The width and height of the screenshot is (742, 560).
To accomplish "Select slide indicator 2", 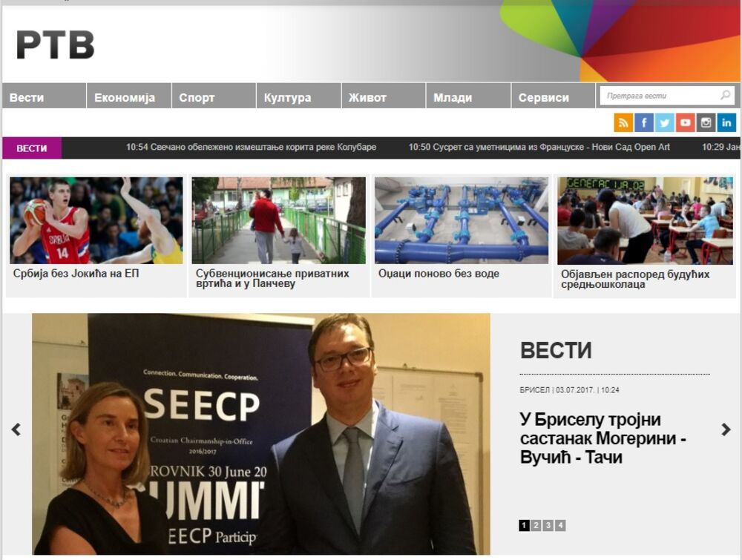I will (x=536, y=525).
